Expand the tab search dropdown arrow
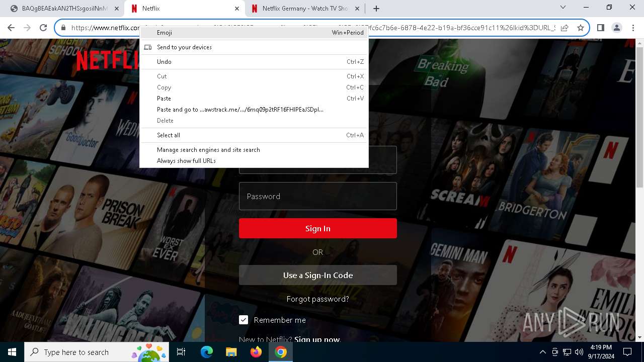This screenshot has height=362, width=644. point(563,8)
